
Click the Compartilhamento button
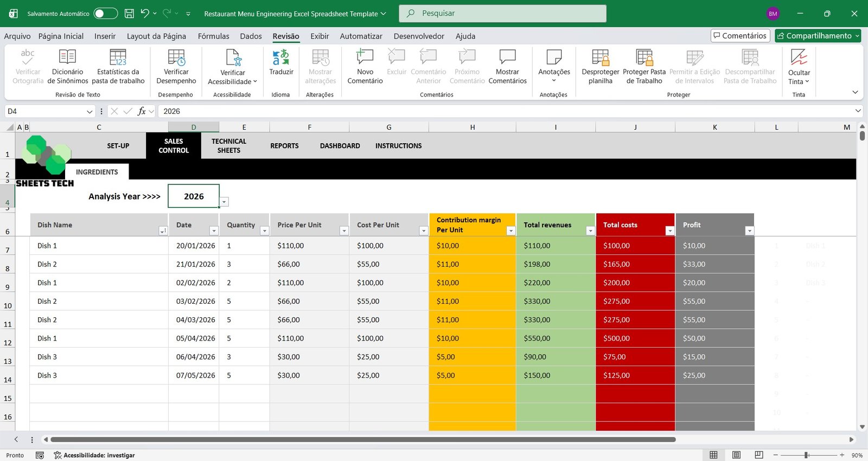818,36
